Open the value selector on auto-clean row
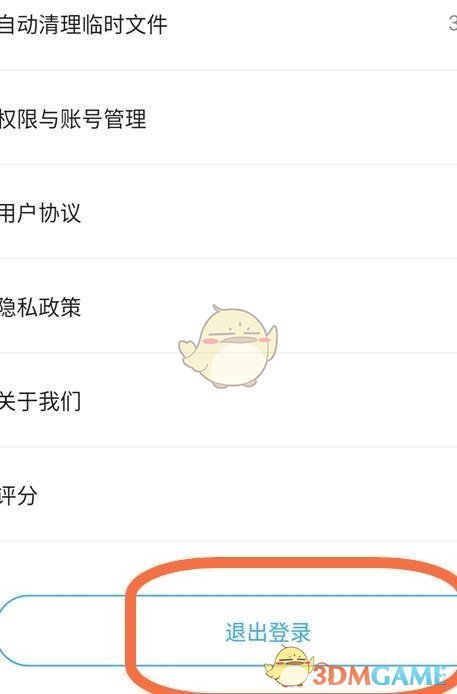Image resolution: width=457 pixels, height=694 pixels. tap(453, 23)
